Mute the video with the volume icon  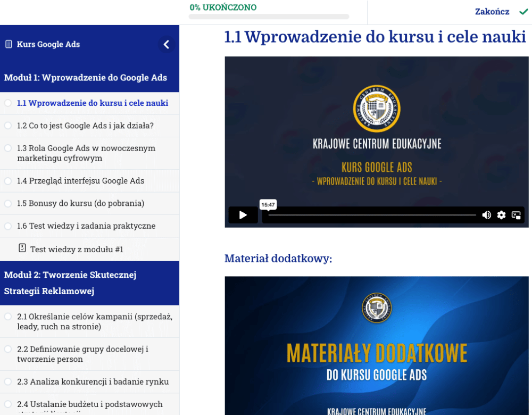click(486, 215)
